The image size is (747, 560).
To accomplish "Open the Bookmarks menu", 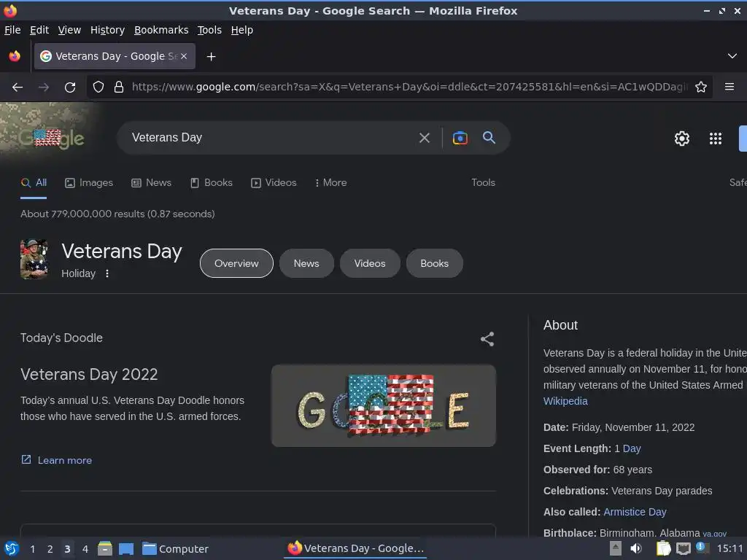I will coord(161,30).
